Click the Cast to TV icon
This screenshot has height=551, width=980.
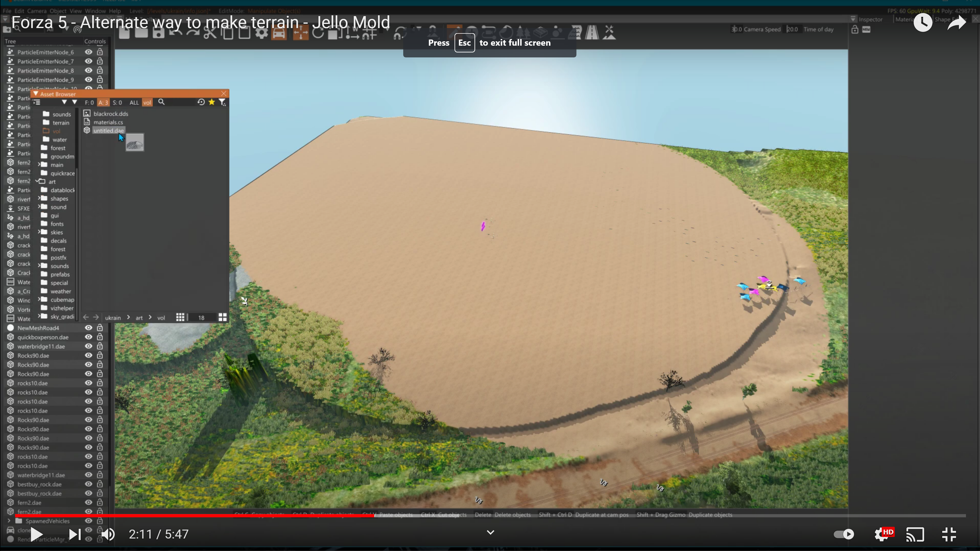coord(915,534)
